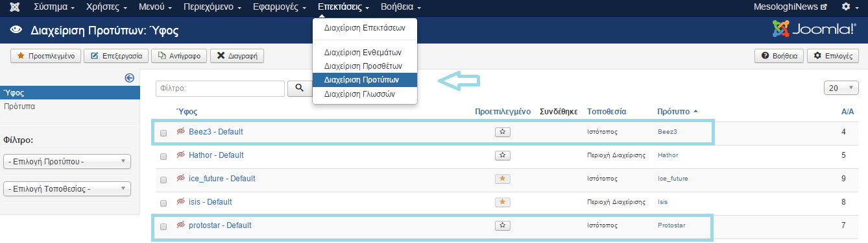The height and width of the screenshot is (243, 868).
Task: Open the settings gear menu at top right
Action: coord(849,7)
